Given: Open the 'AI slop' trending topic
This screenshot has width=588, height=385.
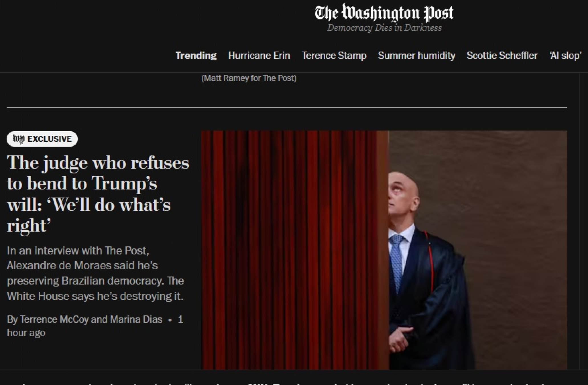Looking at the screenshot, I should 565,56.
